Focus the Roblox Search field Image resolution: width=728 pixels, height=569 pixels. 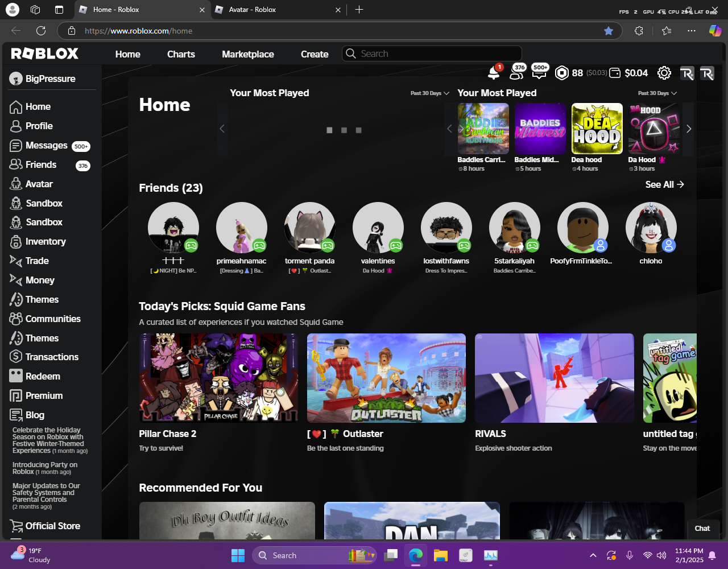(x=432, y=53)
